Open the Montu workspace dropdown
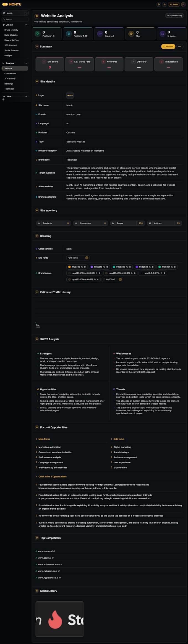The image size is (188, 644). (x=15, y=13)
